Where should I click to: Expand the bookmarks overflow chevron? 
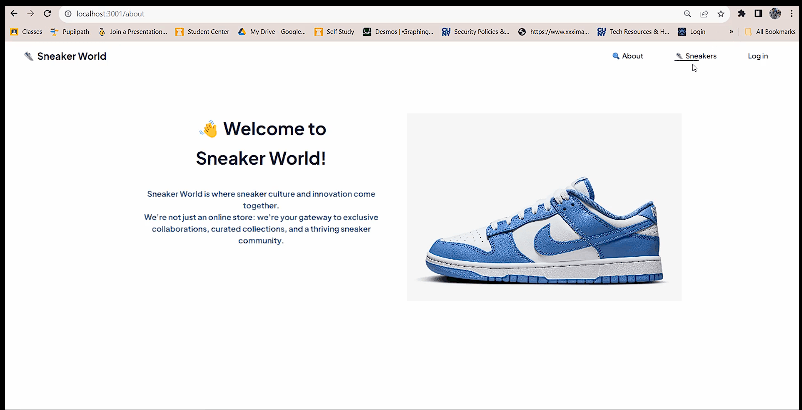pos(731,32)
